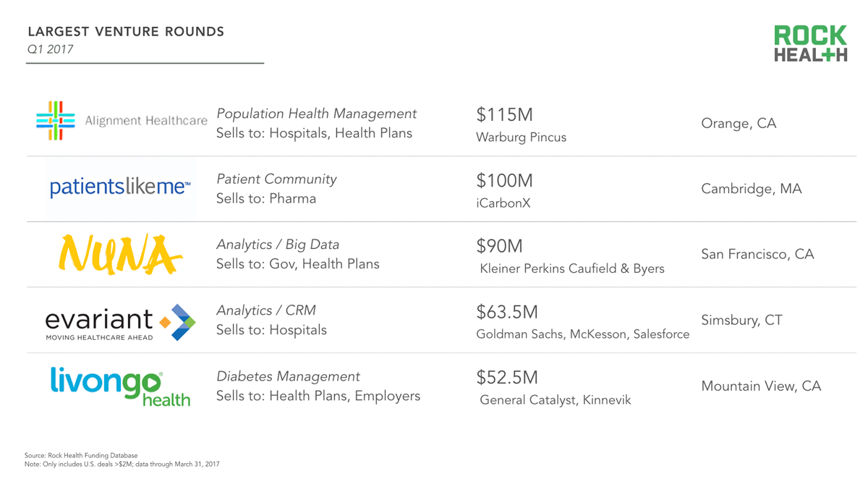This screenshot has width=868, height=492.
Task: Click the Warburg Pincus investor text
Action: pyautogui.click(x=521, y=137)
